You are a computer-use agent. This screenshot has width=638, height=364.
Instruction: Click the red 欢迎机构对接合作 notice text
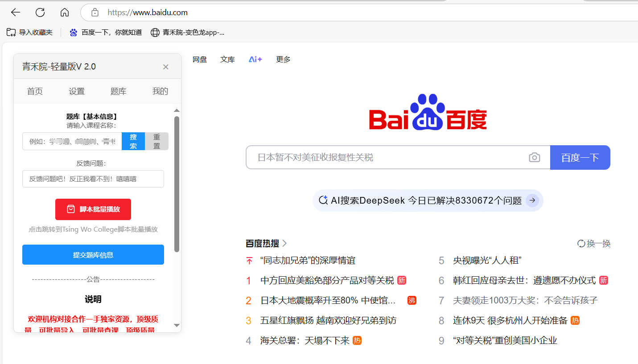click(91, 324)
